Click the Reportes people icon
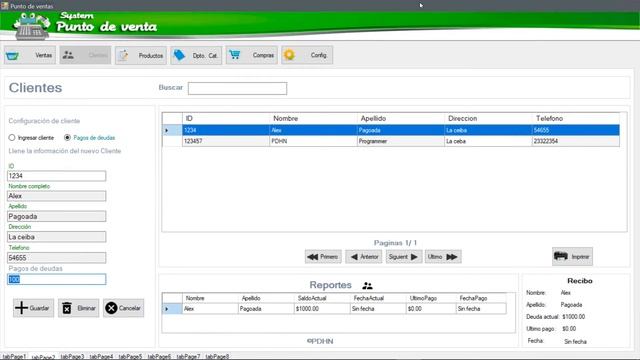Viewport: 640px width, 360px height. pos(367,286)
